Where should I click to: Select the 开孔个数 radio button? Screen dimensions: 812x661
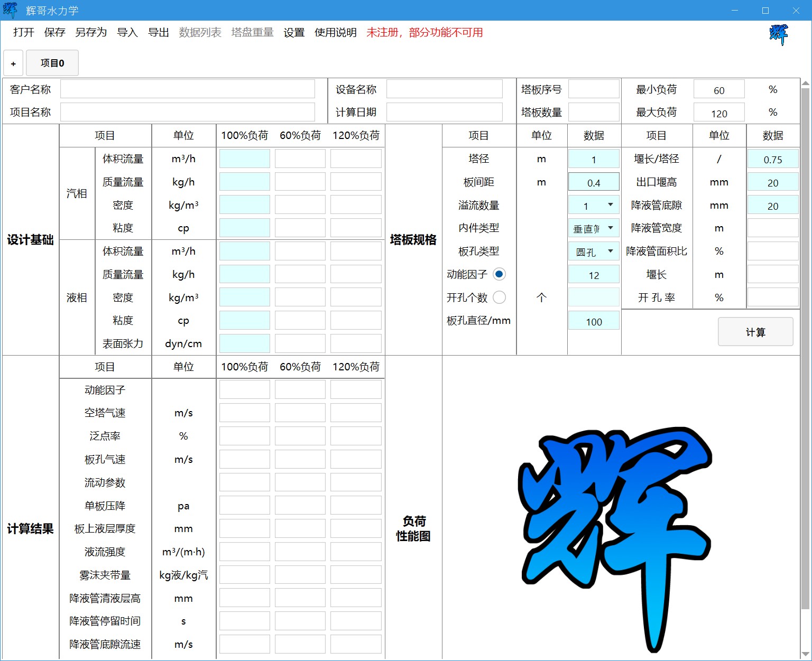pos(499,297)
